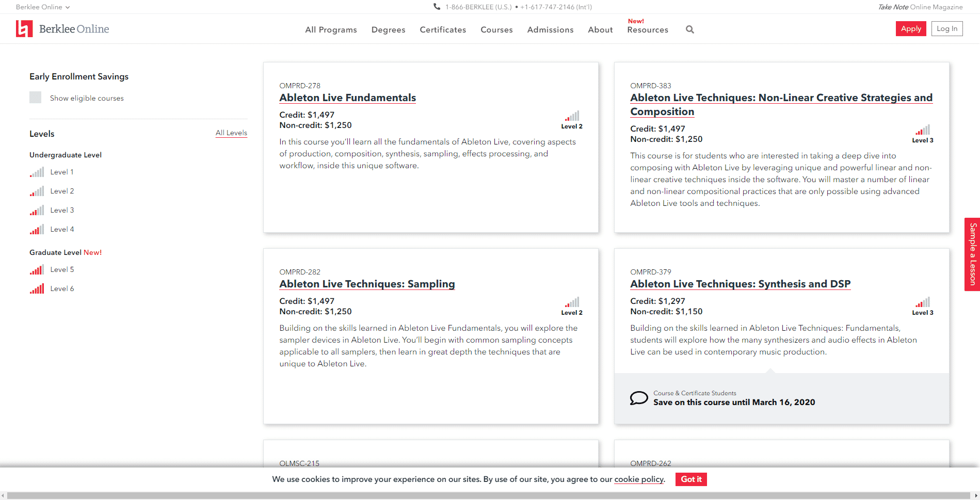Toggle Show eligible courses checkbox

[x=35, y=98]
